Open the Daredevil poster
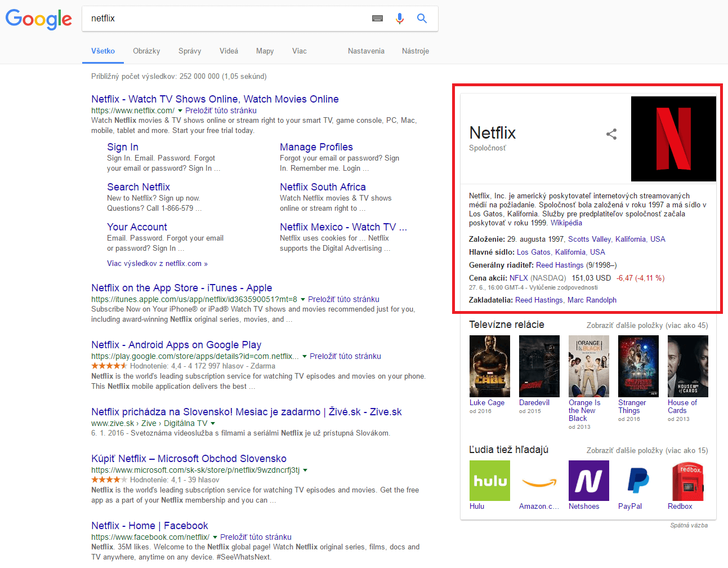The width and height of the screenshot is (728, 568). [539, 366]
